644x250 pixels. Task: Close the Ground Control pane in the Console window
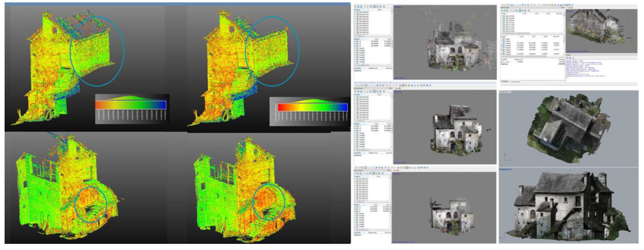tap(564, 8)
